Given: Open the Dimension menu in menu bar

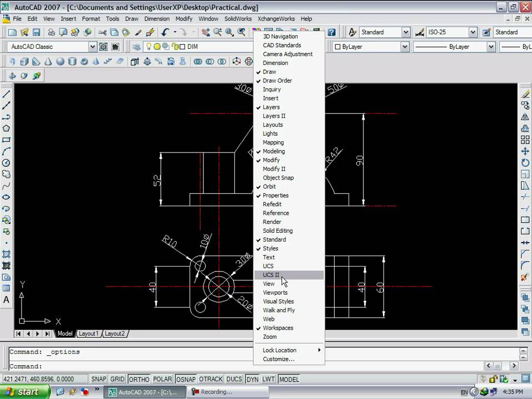Looking at the screenshot, I should (157, 19).
